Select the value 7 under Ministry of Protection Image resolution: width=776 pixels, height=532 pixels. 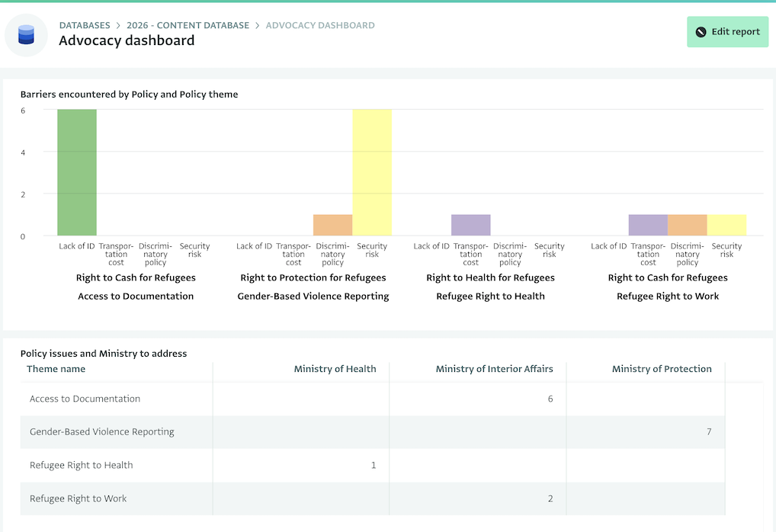coord(708,431)
